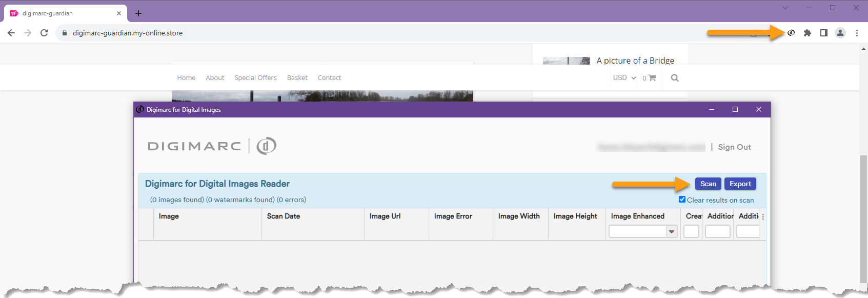Click the Scan button
868x298 pixels.
(708, 184)
